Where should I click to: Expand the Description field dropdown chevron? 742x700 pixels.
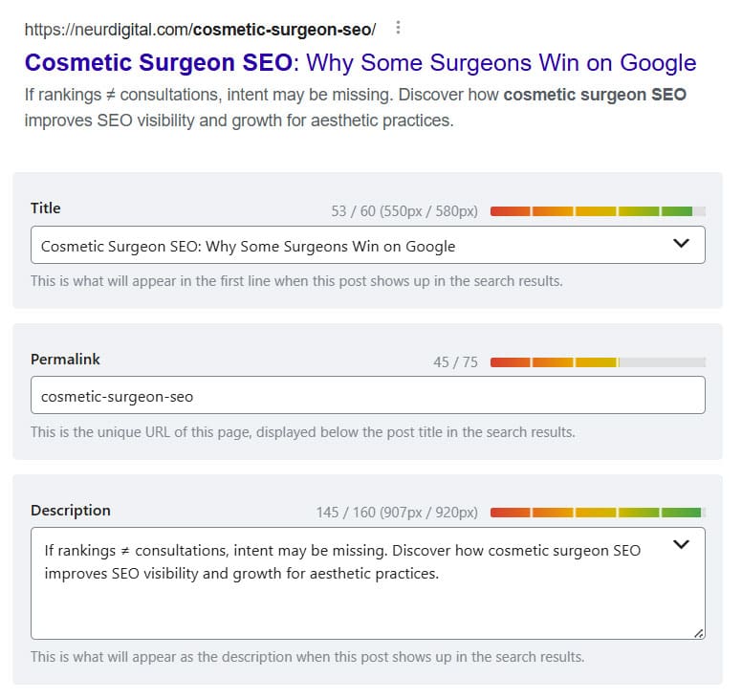(681, 545)
